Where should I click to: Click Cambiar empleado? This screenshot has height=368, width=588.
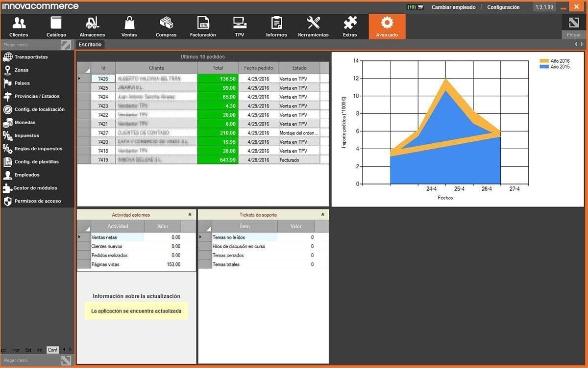[x=453, y=7]
